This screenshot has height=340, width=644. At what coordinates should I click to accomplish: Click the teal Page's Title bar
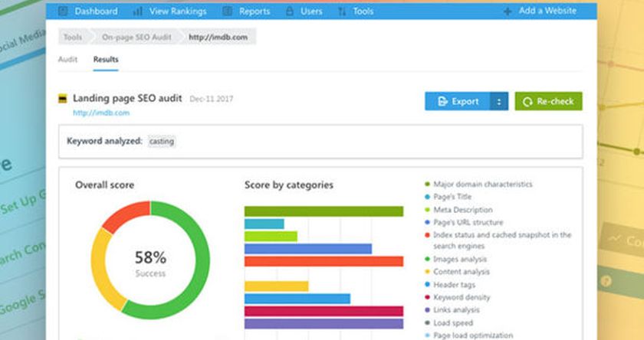[x=264, y=224]
